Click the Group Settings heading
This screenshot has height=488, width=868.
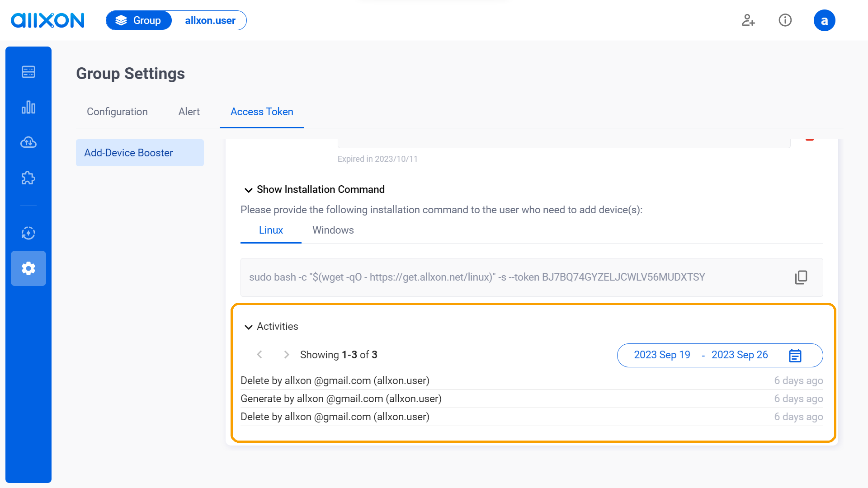tap(130, 74)
